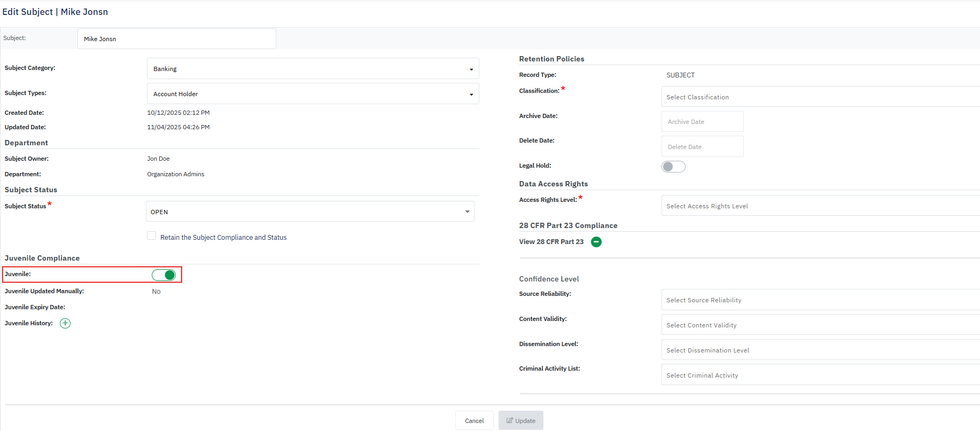The height and width of the screenshot is (431, 980).
Task: Click the Subject name input field
Action: 176,39
